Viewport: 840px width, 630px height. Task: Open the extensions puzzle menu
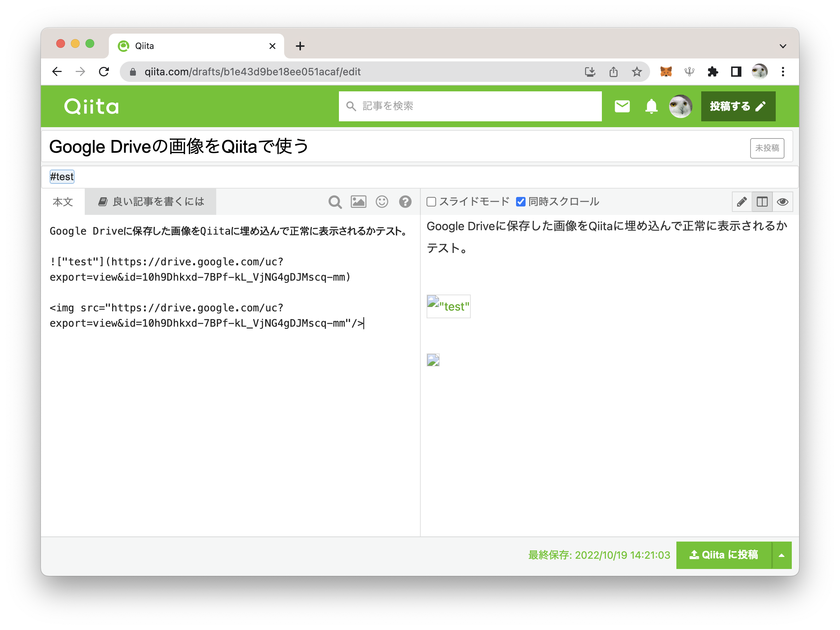[x=713, y=71]
